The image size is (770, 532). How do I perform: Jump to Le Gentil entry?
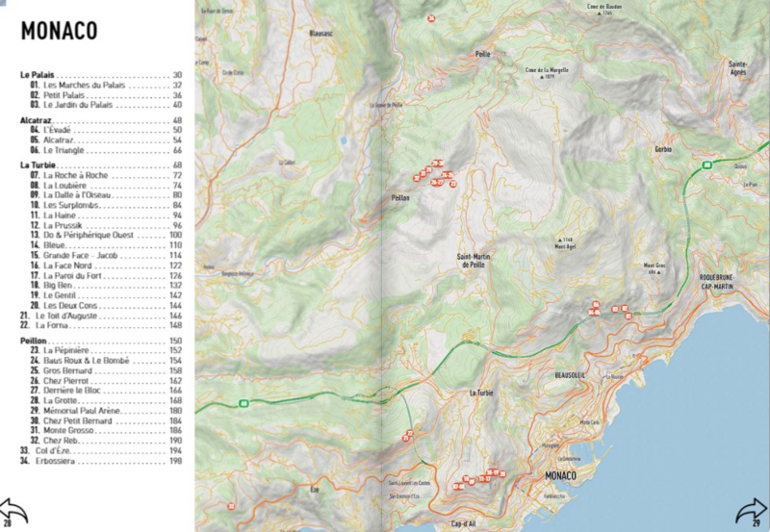(106, 295)
